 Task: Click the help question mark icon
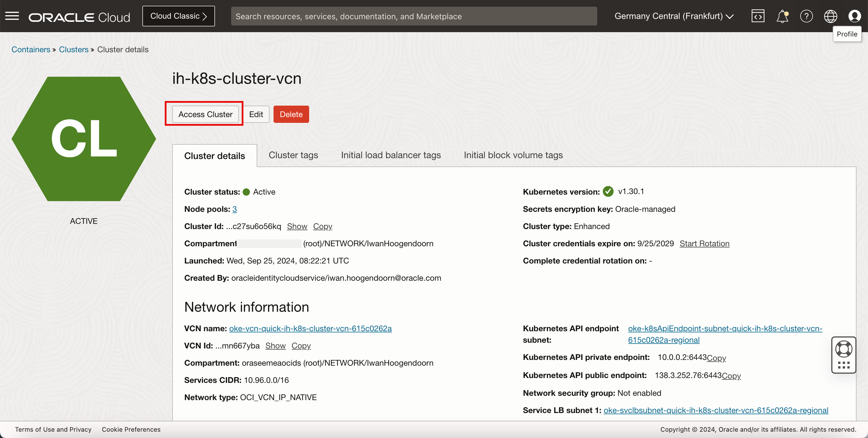pos(806,16)
